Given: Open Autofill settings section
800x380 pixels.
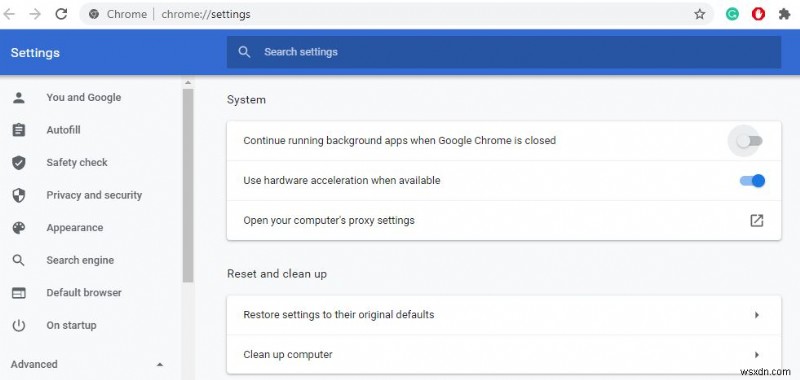Looking at the screenshot, I should pos(63,130).
